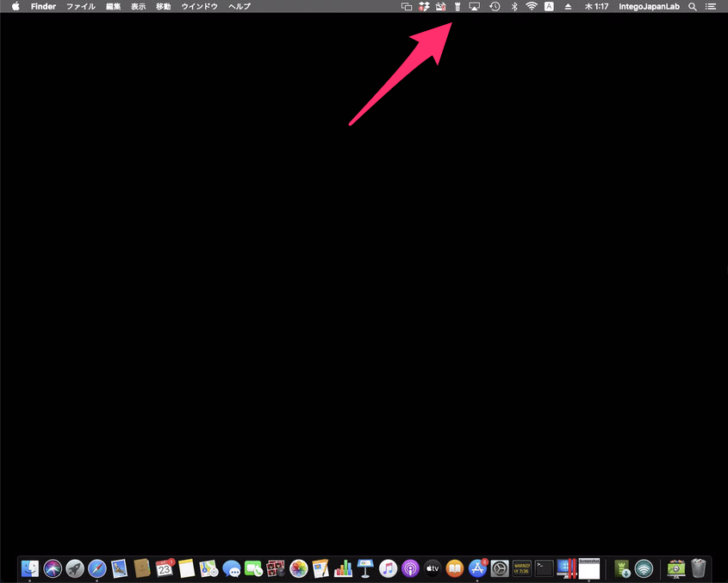This screenshot has height=583, width=728.
Task: Open teal Wi-Fi circle icon in Dock
Action: click(x=644, y=568)
